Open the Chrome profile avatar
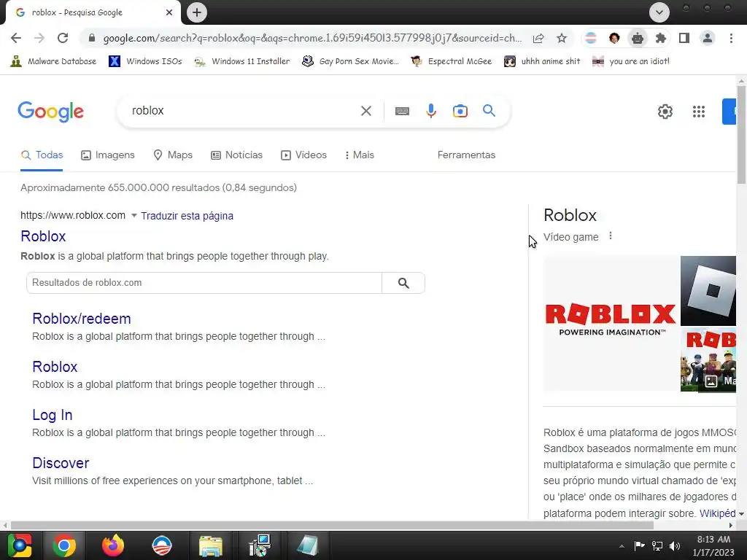This screenshot has height=560, width=747. tap(708, 38)
